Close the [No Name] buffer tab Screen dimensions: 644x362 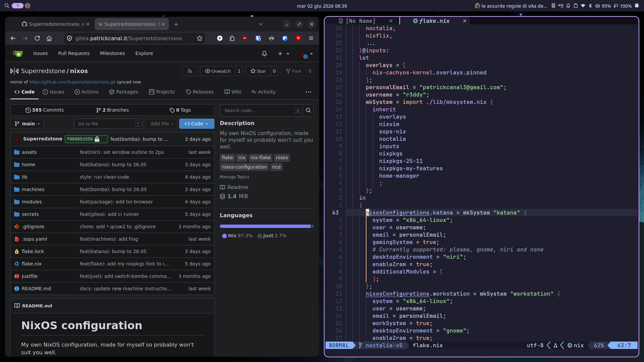[x=391, y=21]
